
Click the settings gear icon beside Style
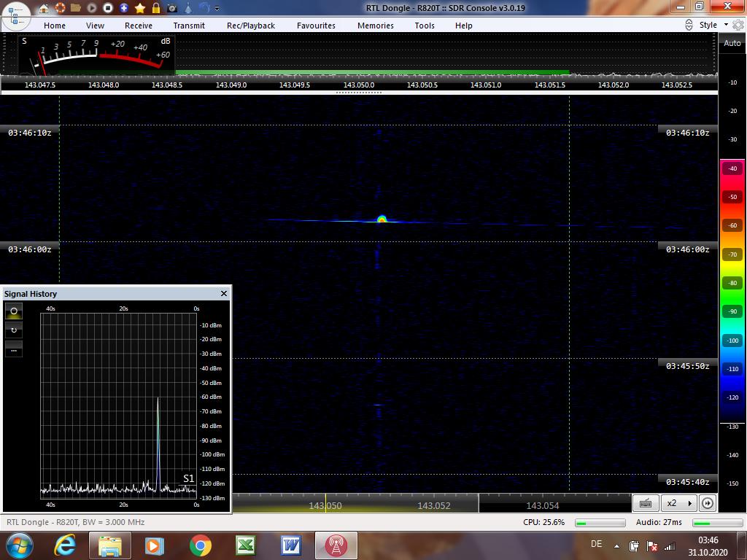[x=739, y=25]
